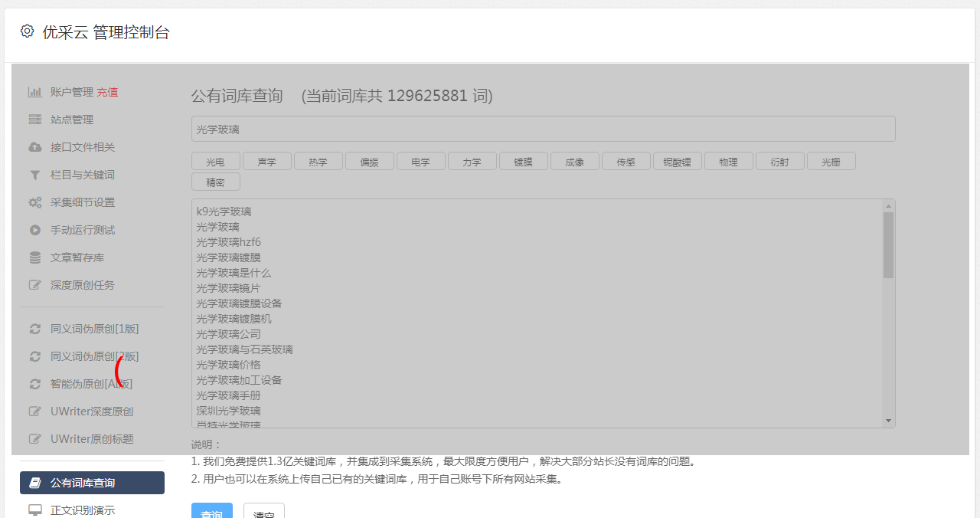Click the edit icon for UWriter深度原创
This screenshot has width=980, height=518.
35,411
